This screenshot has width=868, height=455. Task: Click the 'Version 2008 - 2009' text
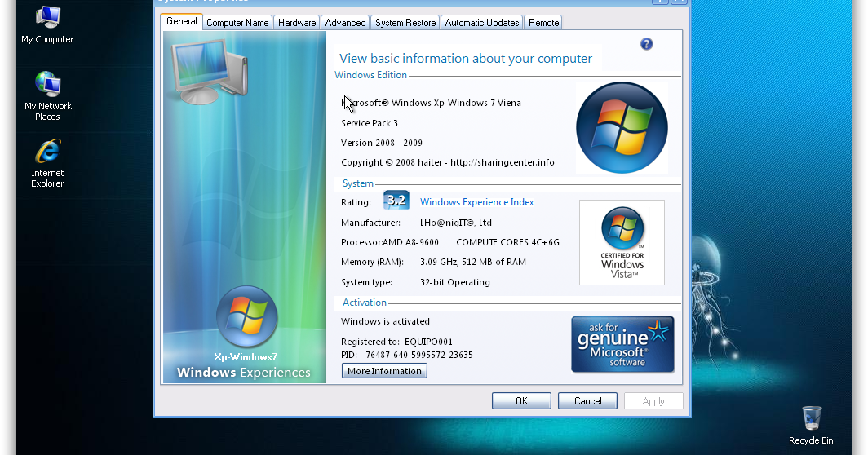tap(382, 143)
